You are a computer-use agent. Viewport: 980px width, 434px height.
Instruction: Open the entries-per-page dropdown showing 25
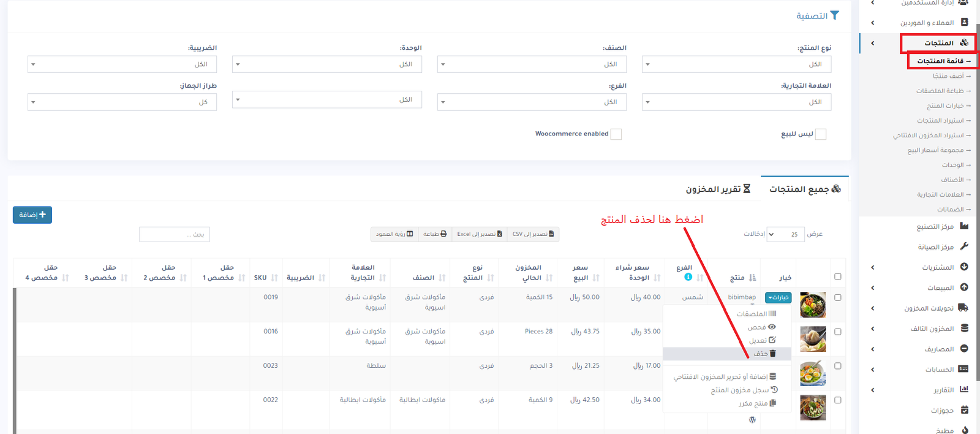pyautogui.click(x=785, y=234)
